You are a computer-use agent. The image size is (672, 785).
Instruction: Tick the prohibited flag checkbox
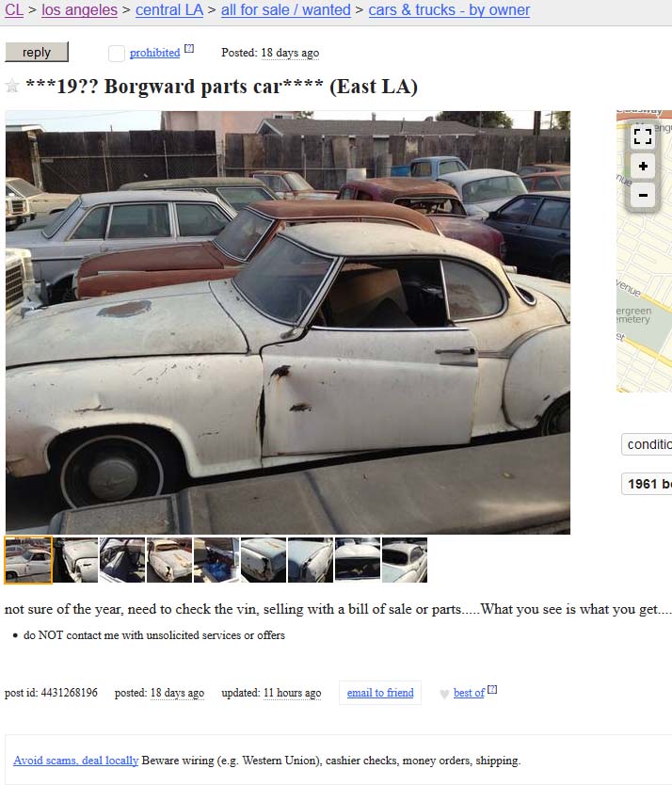116,53
